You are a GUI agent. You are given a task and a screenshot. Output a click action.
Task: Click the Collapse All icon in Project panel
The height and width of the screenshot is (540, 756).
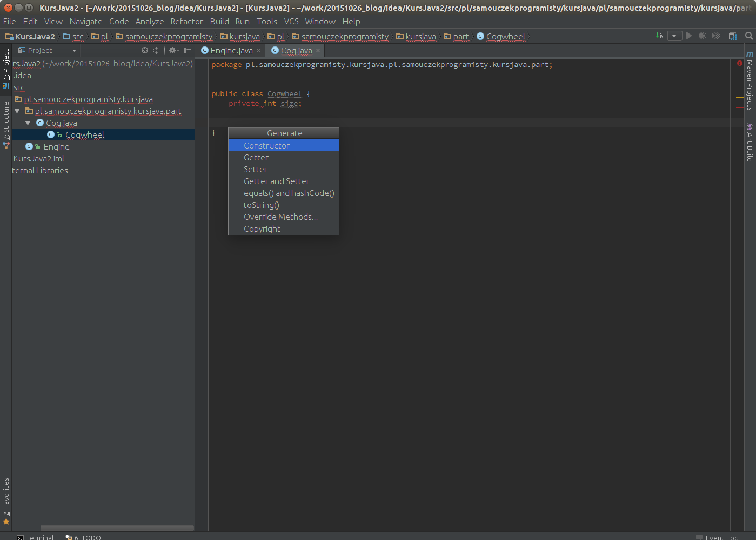[x=157, y=50]
